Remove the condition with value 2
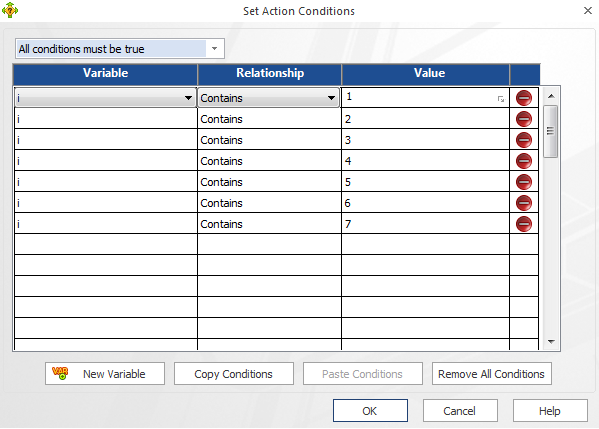 (x=523, y=119)
